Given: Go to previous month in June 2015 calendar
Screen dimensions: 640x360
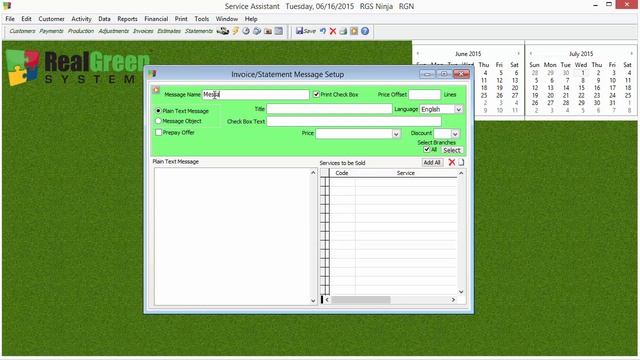Looking at the screenshot, I should (x=418, y=53).
